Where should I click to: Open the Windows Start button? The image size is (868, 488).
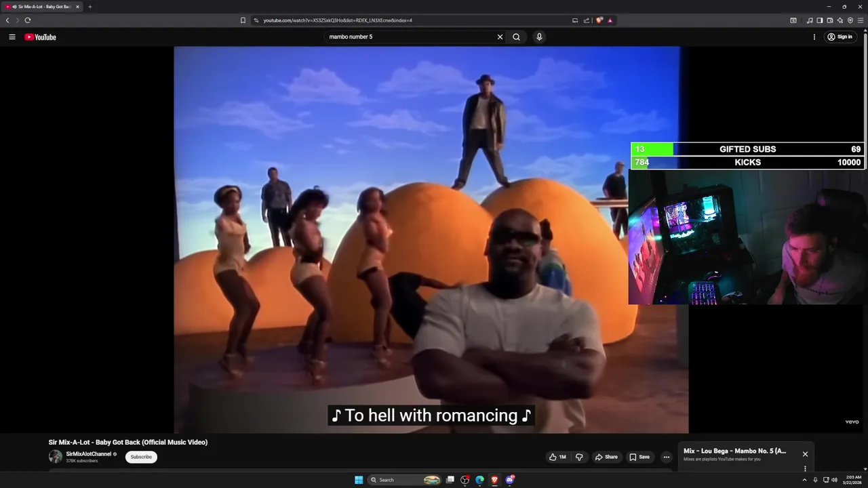[x=359, y=480]
